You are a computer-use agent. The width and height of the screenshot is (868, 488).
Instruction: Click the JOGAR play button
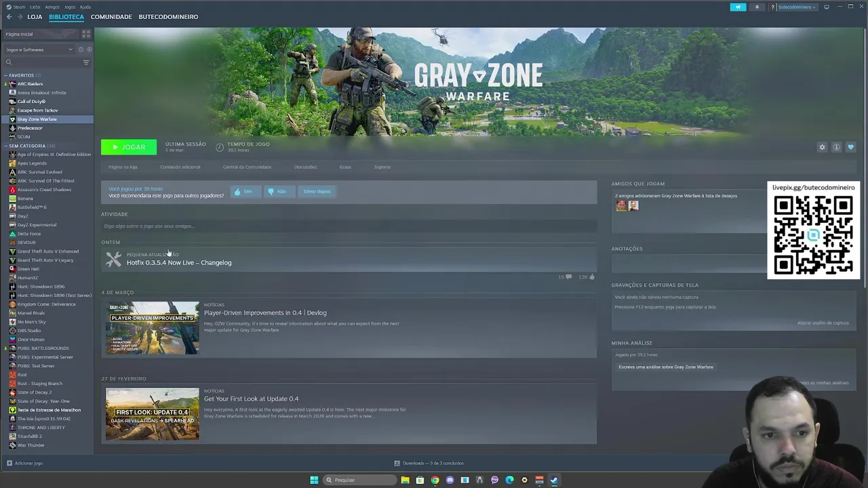pyautogui.click(x=129, y=147)
